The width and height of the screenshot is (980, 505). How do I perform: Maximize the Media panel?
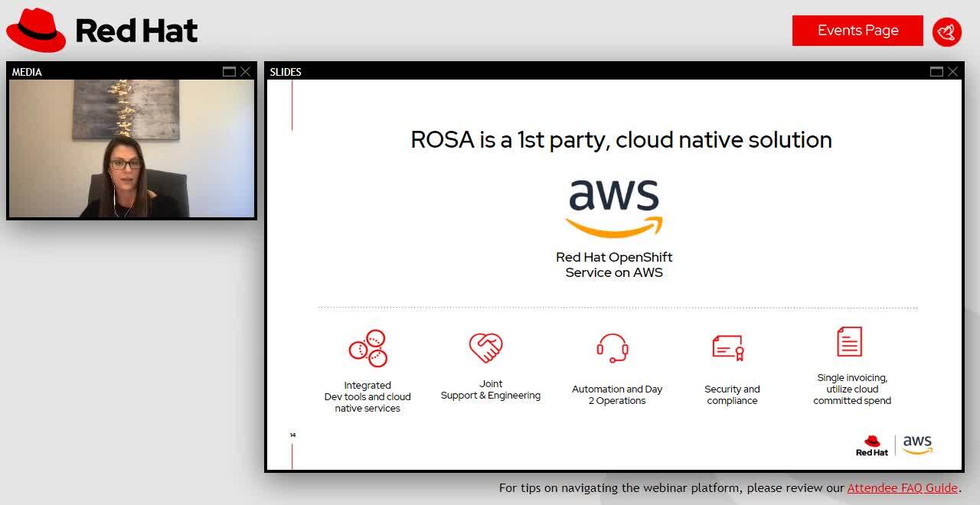pyautogui.click(x=229, y=72)
